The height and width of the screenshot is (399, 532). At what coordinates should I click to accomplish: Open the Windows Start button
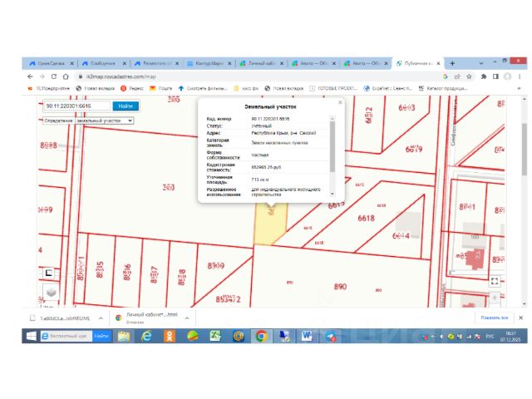point(32,336)
